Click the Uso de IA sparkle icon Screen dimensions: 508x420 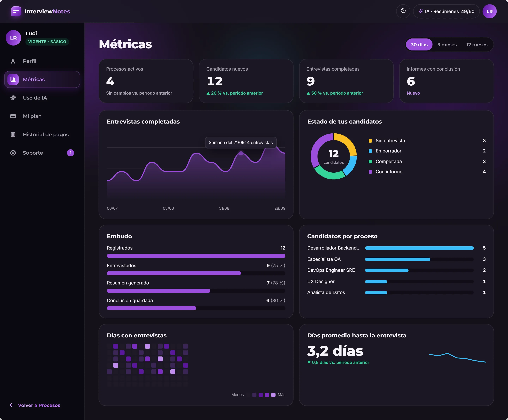tap(13, 98)
